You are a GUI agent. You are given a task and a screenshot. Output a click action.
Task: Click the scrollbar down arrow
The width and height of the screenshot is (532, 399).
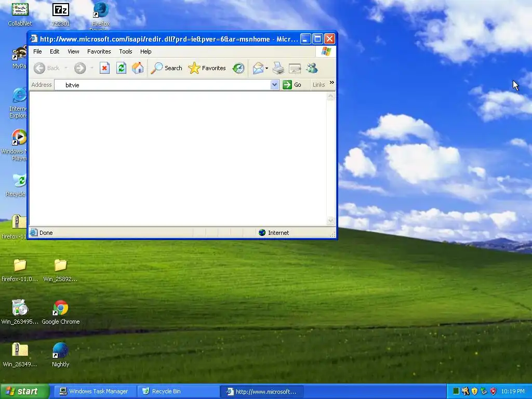click(331, 221)
